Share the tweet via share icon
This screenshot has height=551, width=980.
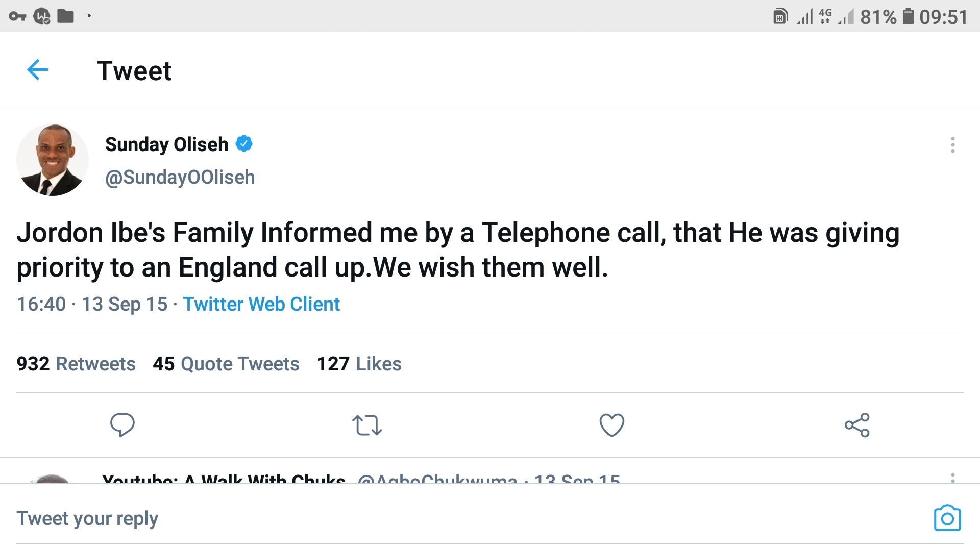pos(857,425)
